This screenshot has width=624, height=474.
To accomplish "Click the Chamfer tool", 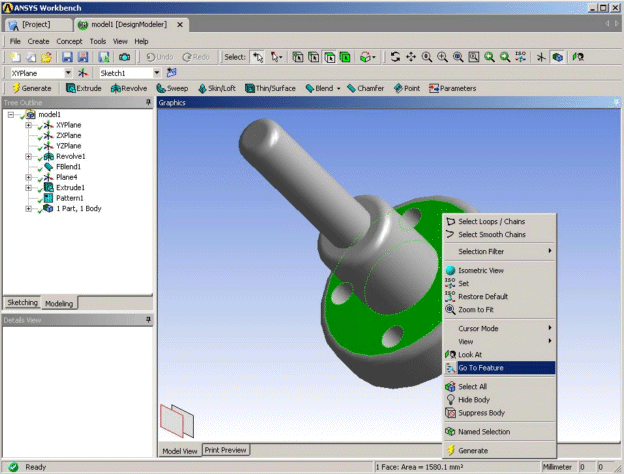I will point(368,88).
